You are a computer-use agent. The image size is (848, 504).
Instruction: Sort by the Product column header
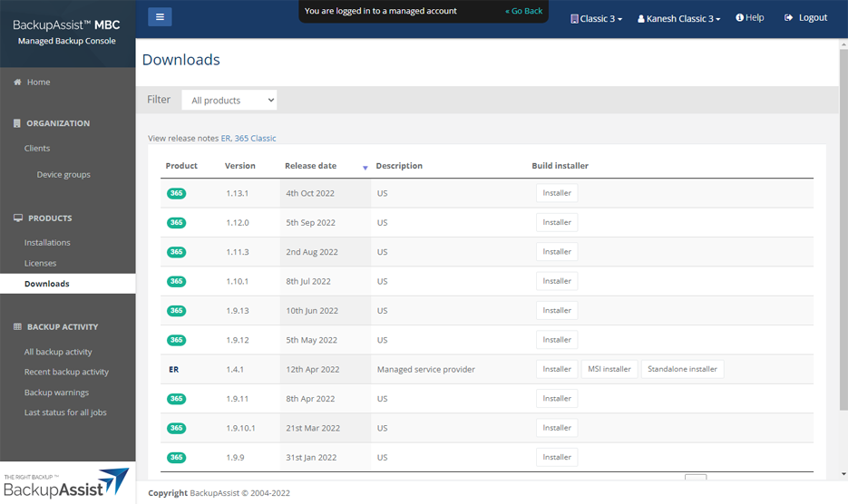click(x=181, y=166)
